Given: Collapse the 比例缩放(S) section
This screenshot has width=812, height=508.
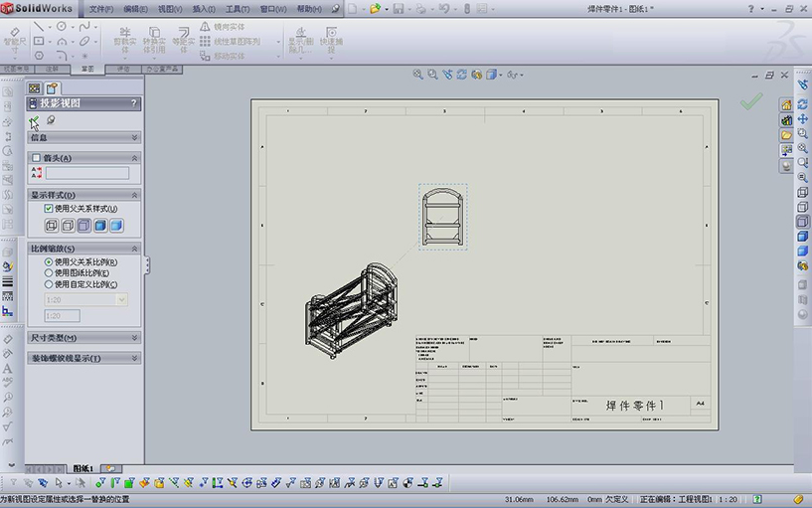Looking at the screenshot, I should coord(134,249).
